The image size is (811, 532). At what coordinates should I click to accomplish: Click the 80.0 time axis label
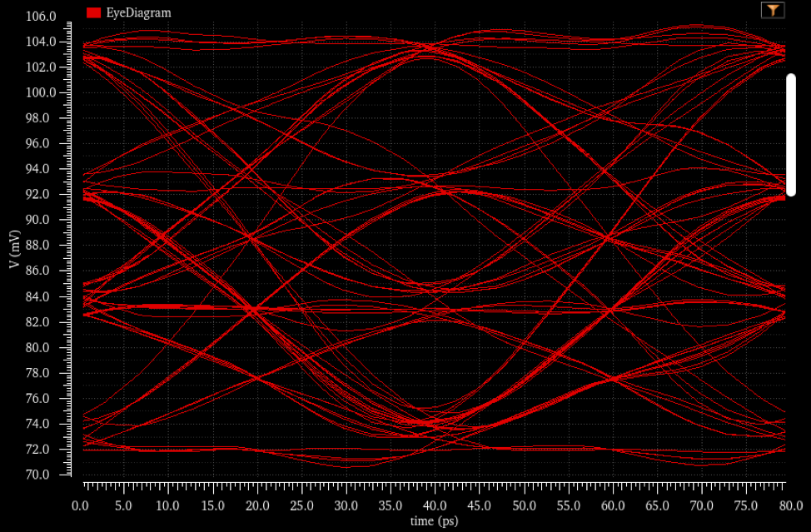790,505
